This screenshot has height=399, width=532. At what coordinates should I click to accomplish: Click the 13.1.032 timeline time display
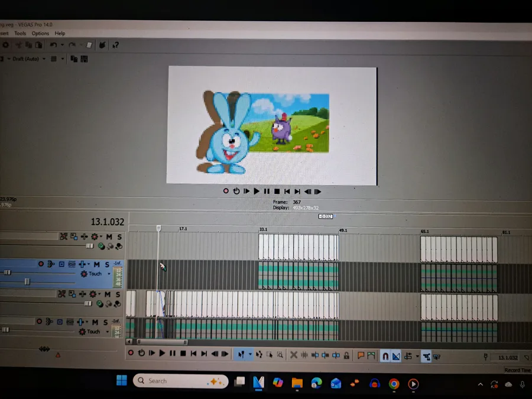(x=107, y=222)
